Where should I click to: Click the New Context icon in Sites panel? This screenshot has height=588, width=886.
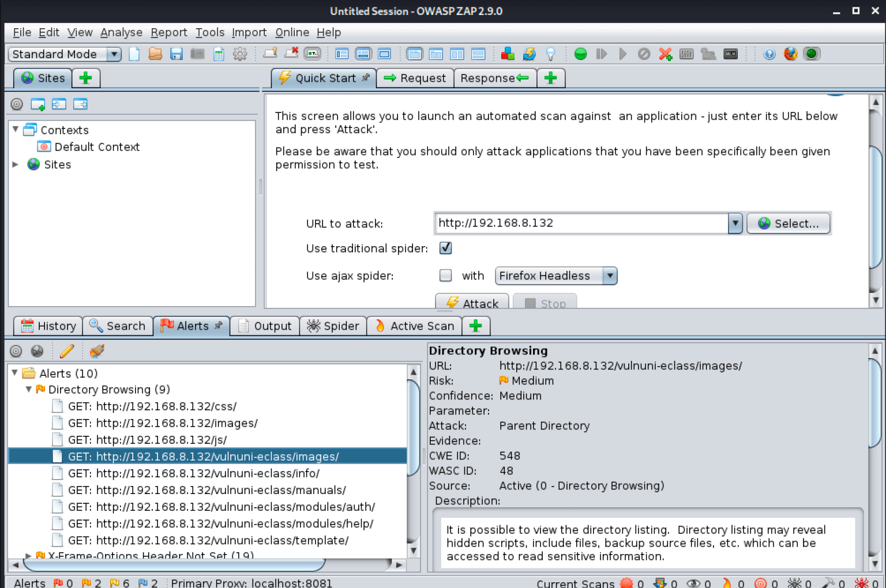click(38, 104)
